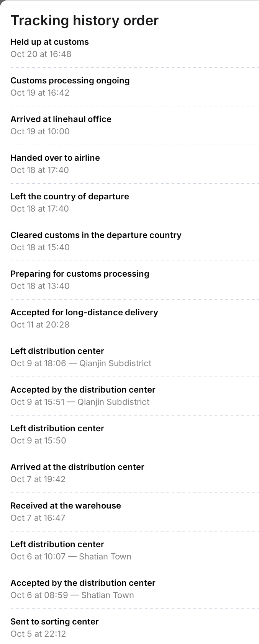Click the Oct 6 at 10:07 Shatian Town line

click(x=71, y=557)
